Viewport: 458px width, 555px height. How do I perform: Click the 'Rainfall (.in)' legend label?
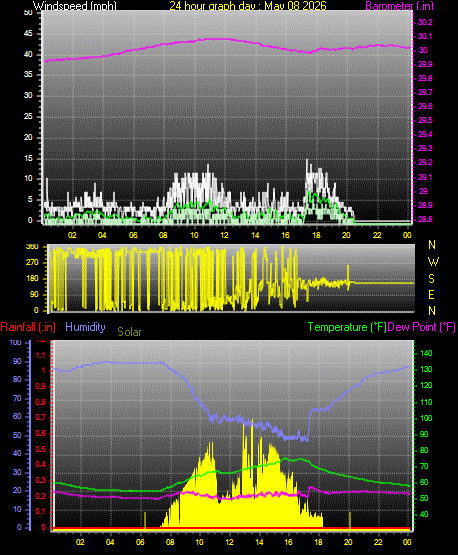coord(28,327)
